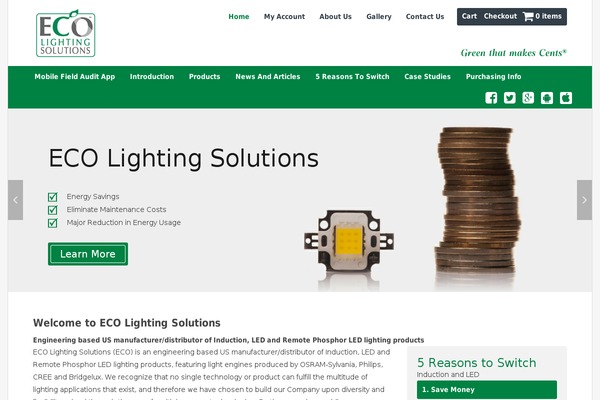Click the Major Reduction checkmark icon
The height and width of the screenshot is (400, 600).
click(52, 223)
